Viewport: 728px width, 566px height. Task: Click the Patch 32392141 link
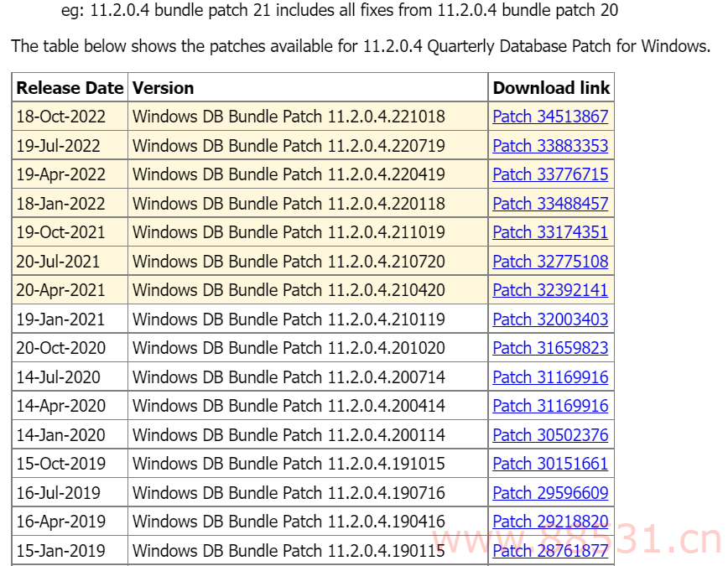(x=550, y=290)
